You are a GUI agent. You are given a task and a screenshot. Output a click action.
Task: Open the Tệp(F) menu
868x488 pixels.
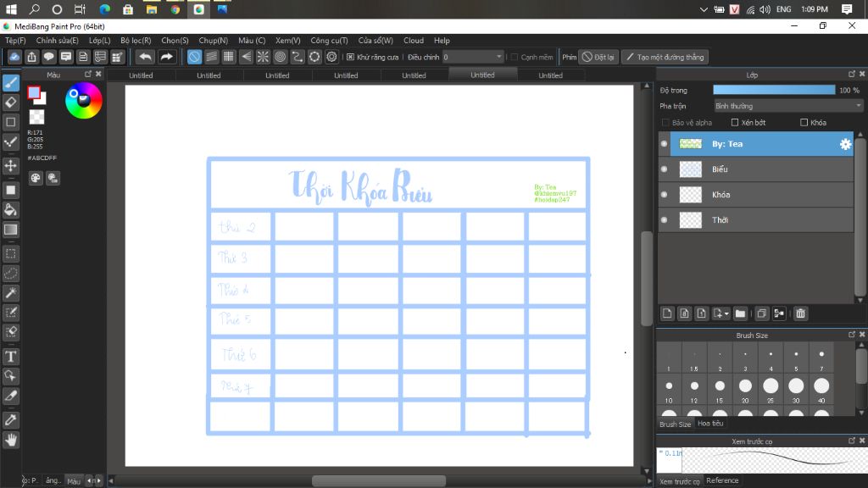click(x=15, y=41)
